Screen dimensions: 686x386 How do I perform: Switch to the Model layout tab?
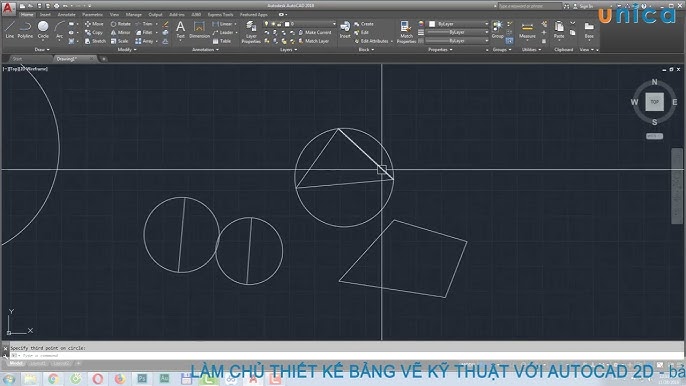[x=16, y=363]
